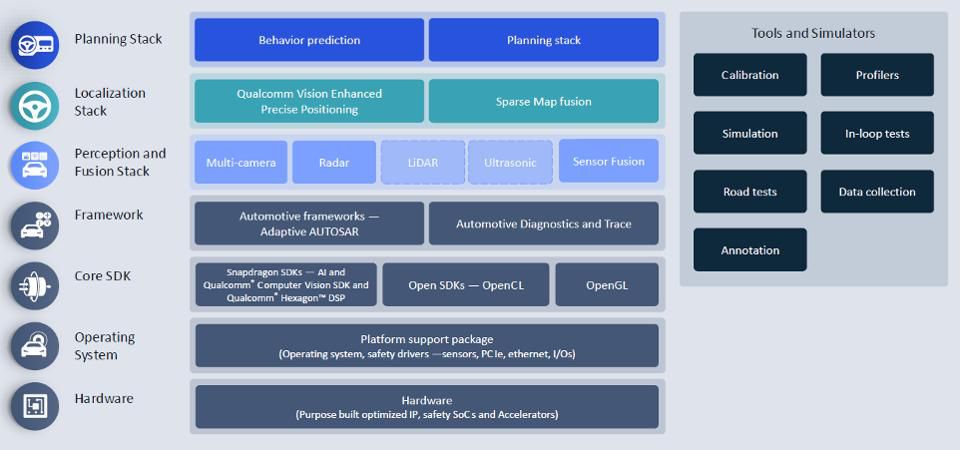Click the Annotation tool tile
The width and height of the screenshot is (960, 450).
(750, 250)
